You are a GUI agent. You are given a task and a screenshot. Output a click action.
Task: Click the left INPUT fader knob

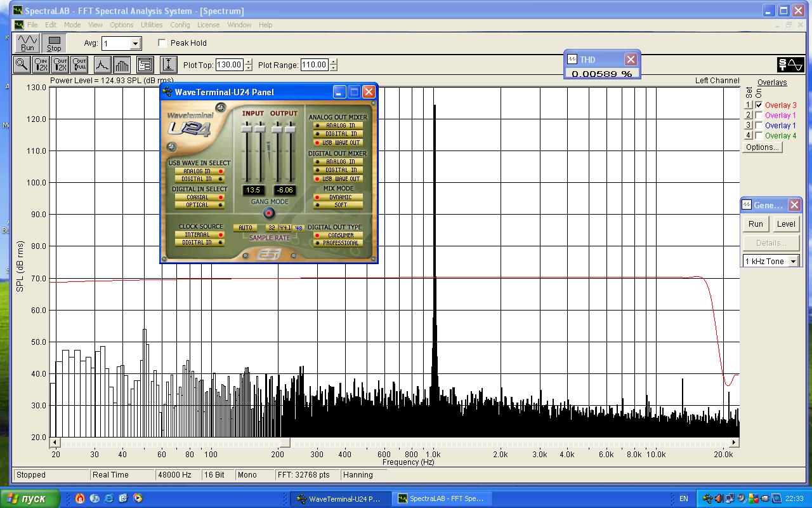[247, 129]
